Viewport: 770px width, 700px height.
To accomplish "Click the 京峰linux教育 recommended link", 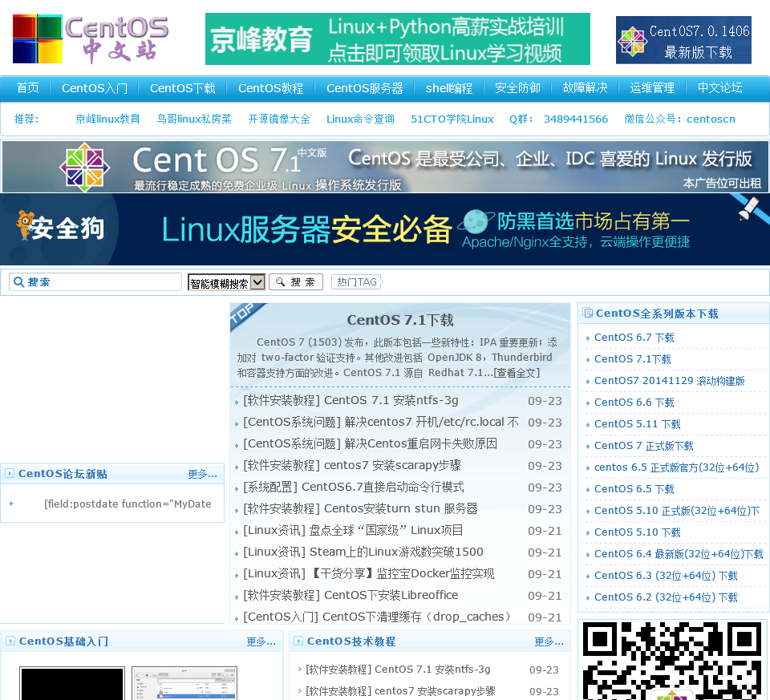I will [107, 119].
